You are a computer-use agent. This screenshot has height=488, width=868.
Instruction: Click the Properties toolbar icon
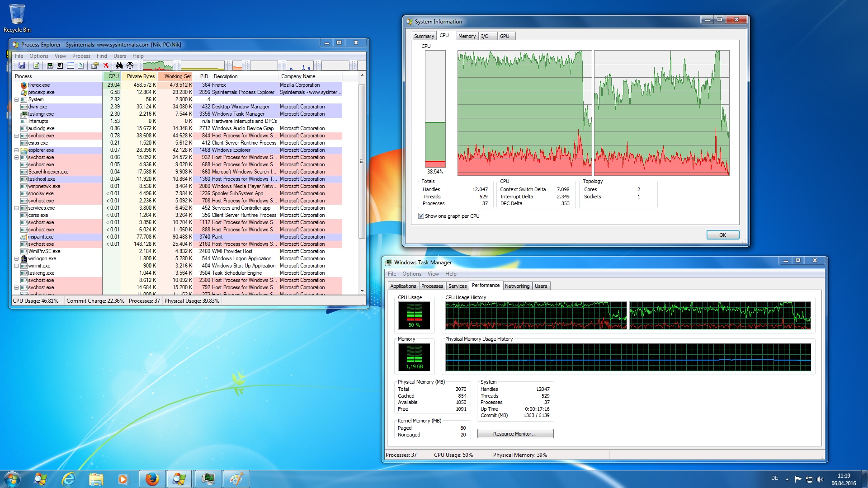(x=94, y=66)
